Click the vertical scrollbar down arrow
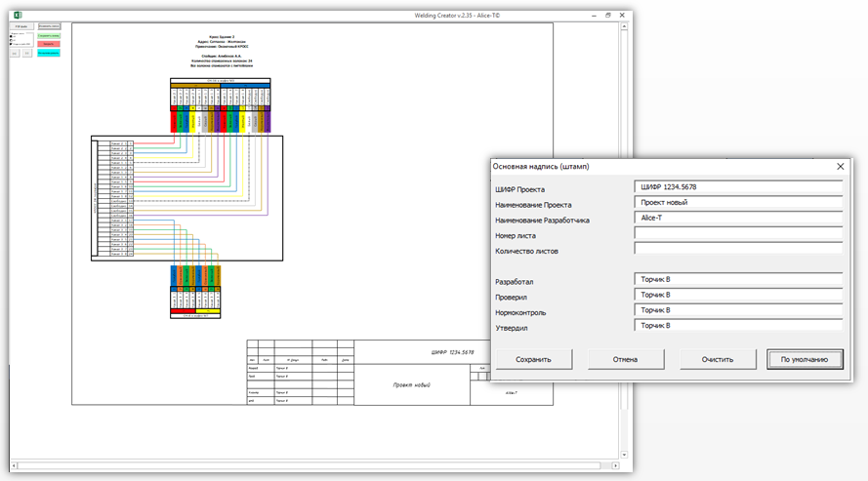This screenshot has height=481, width=868. pos(624,455)
